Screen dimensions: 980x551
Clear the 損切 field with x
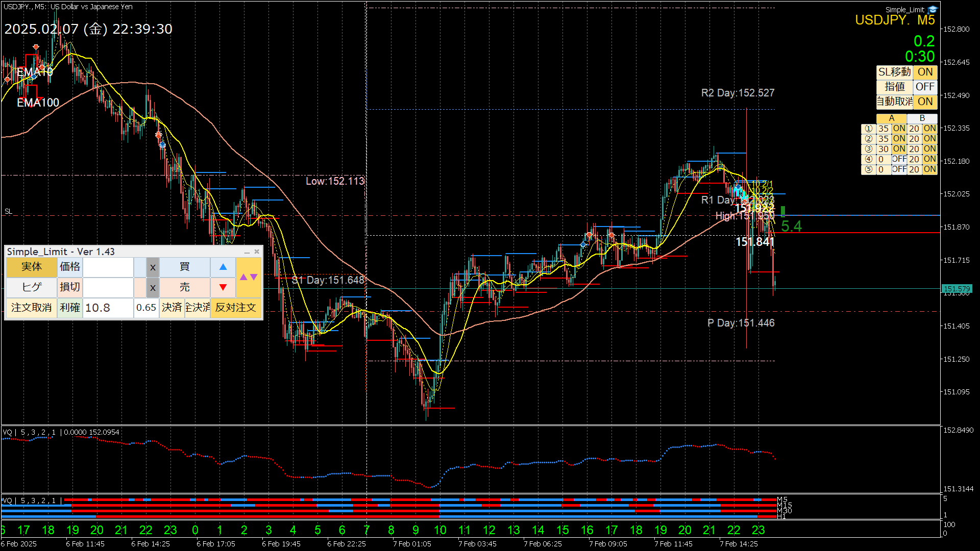pyautogui.click(x=153, y=287)
